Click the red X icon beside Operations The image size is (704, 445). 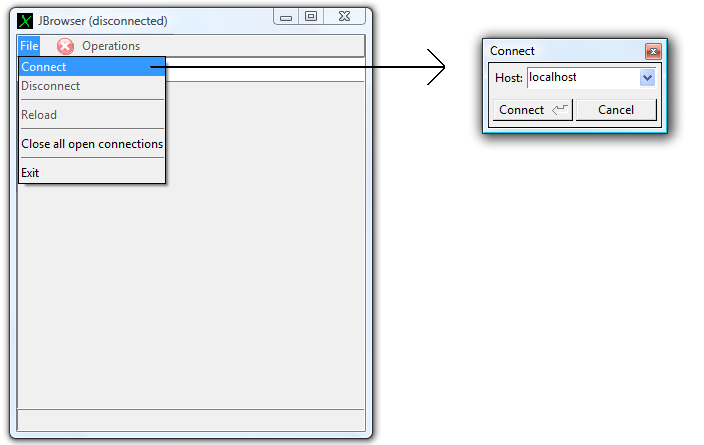65,46
